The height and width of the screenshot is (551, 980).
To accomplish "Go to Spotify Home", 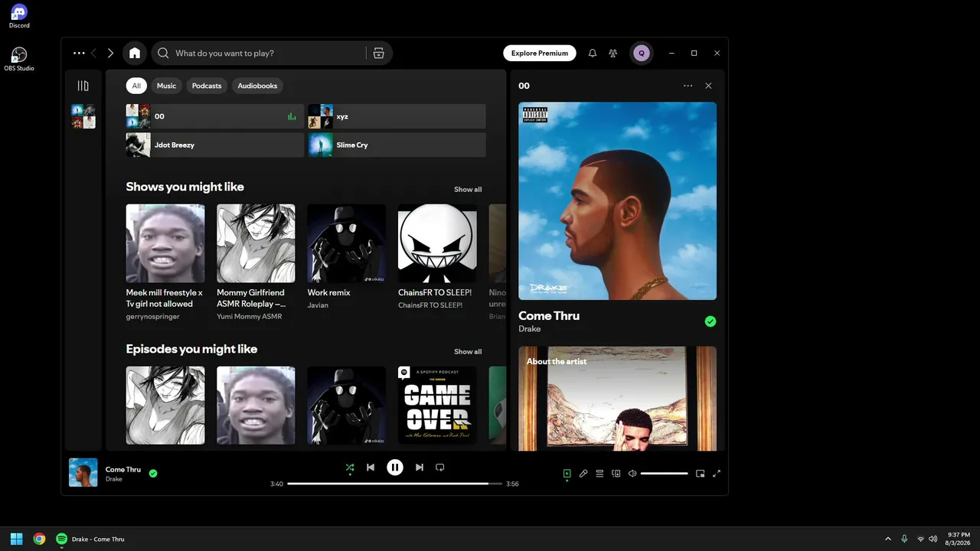I will click(x=135, y=53).
